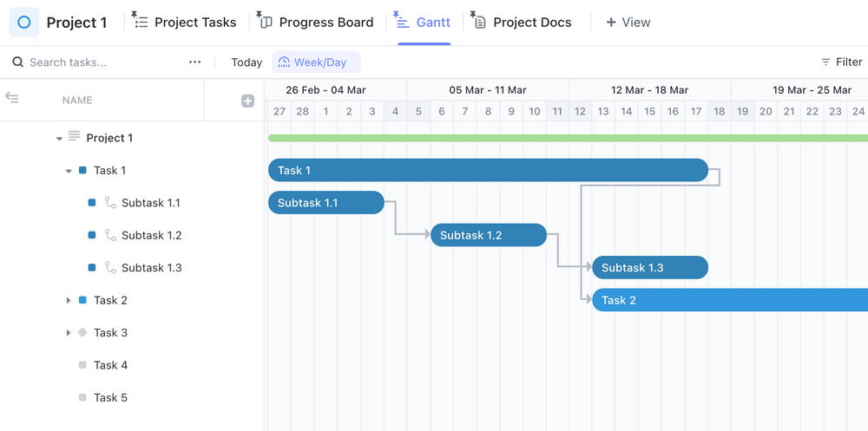
Task: Click the collapse sidebar arrow icon
Action: (x=12, y=98)
